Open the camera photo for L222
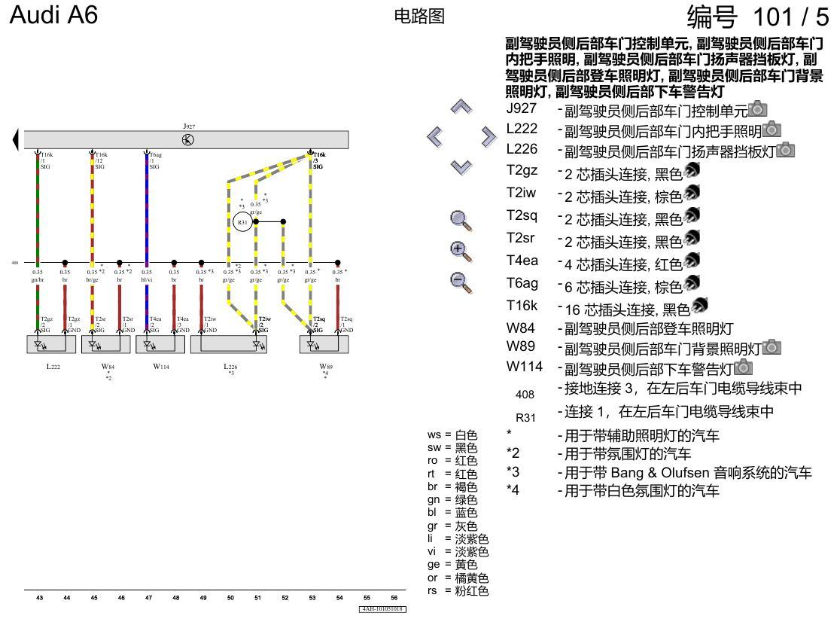Image resolution: width=840 pixels, height=625 pixels. 772,130
